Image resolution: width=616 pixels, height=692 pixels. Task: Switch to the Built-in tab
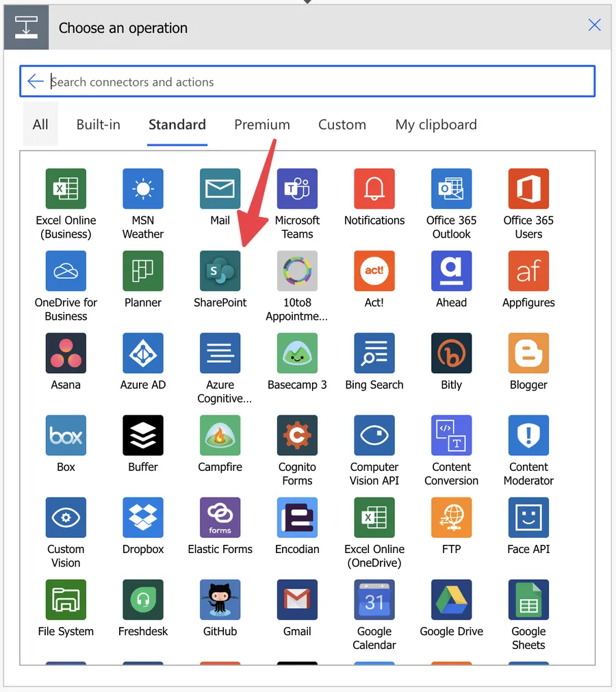[99, 125]
